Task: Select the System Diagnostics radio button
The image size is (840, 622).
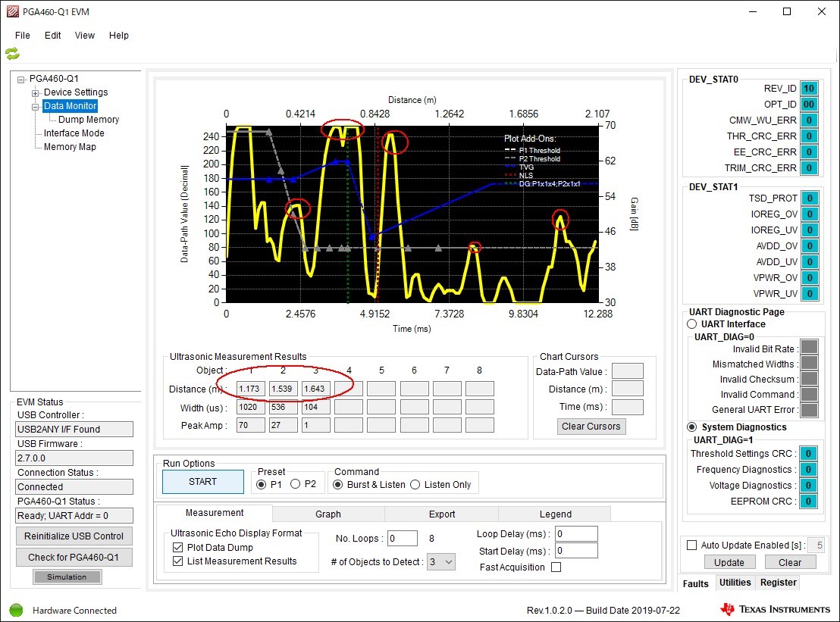Action: point(692,427)
